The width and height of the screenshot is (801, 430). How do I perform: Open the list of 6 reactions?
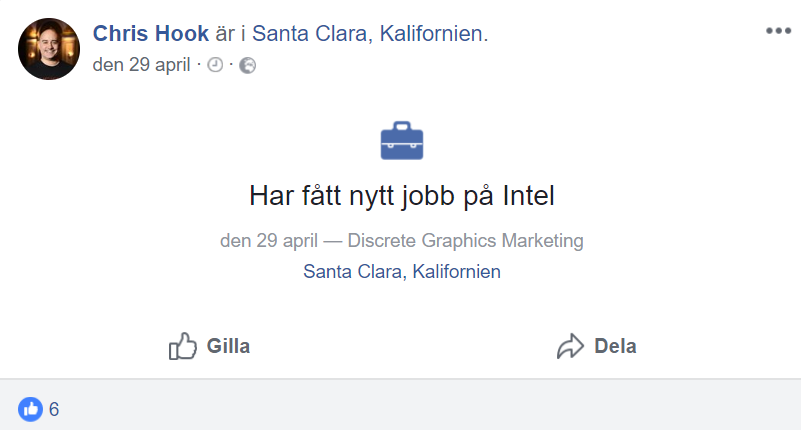click(x=54, y=408)
